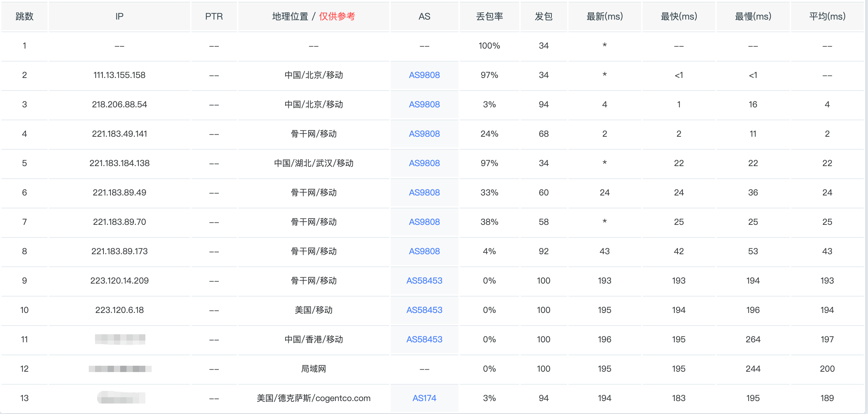Click the 平均(ms) column header
This screenshot has width=868, height=414.
coord(827,16)
